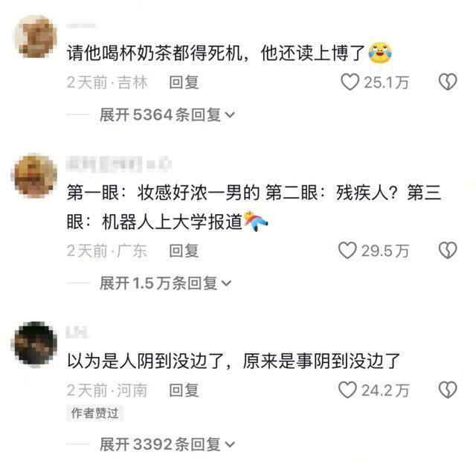
Task: Tap the crying-laughing emoji in first comment
Action: pos(379,53)
